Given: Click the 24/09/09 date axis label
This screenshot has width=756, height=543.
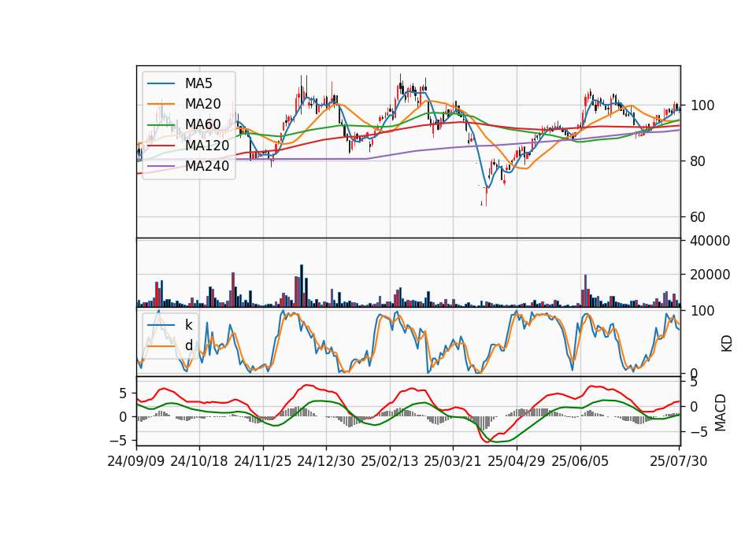Looking at the screenshot, I should click(x=136, y=461).
